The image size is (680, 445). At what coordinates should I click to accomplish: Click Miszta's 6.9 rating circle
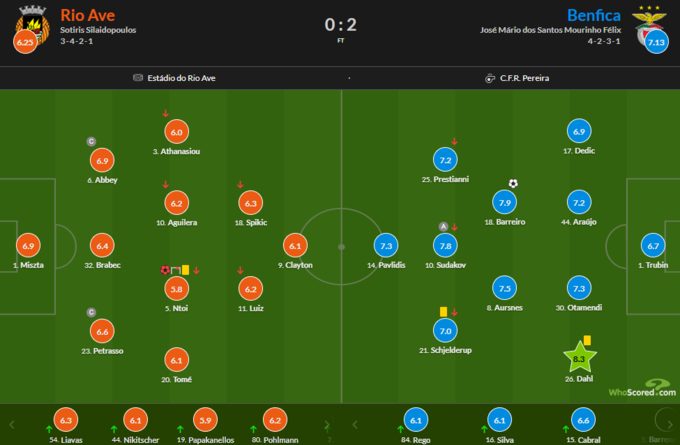click(x=28, y=246)
